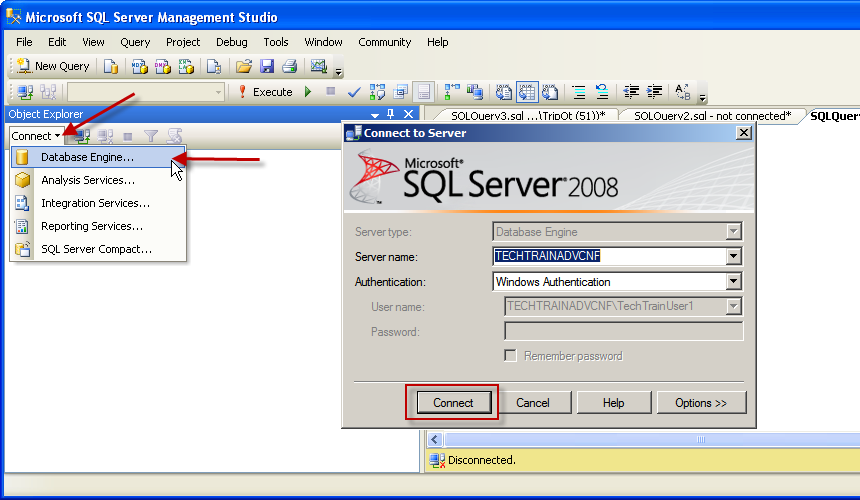860x500 pixels.
Task: Expand the Authentication dropdown
Action: [x=733, y=281]
